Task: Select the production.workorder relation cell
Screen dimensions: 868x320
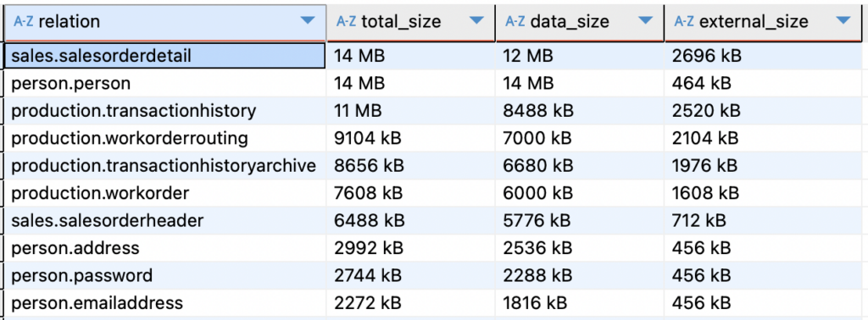Action: click(x=165, y=193)
